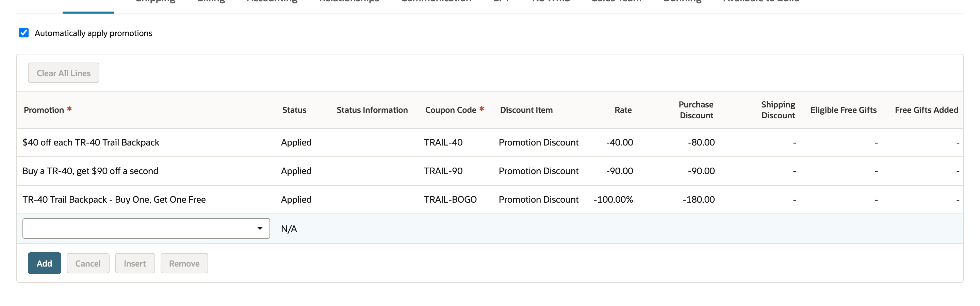Click Applied status in the TRAIL-40 row
The image size is (980, 306).
pos(296,142)
